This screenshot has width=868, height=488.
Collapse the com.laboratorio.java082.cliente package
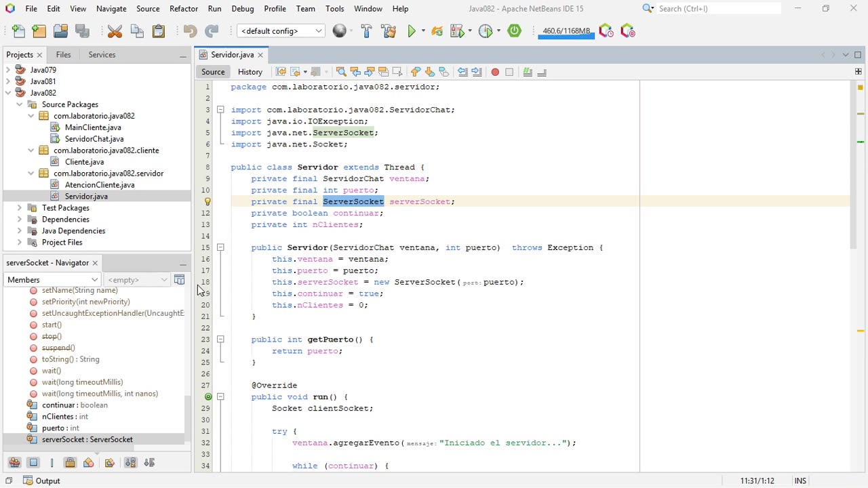pos(31,150)
